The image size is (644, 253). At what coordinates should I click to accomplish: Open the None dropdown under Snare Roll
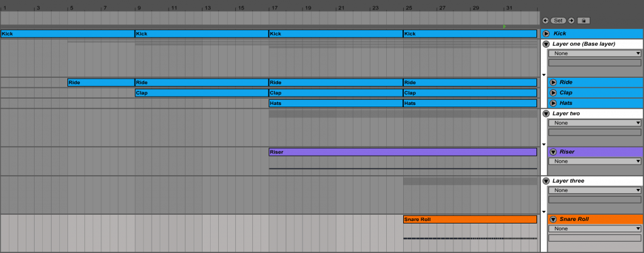pos(595,229)
